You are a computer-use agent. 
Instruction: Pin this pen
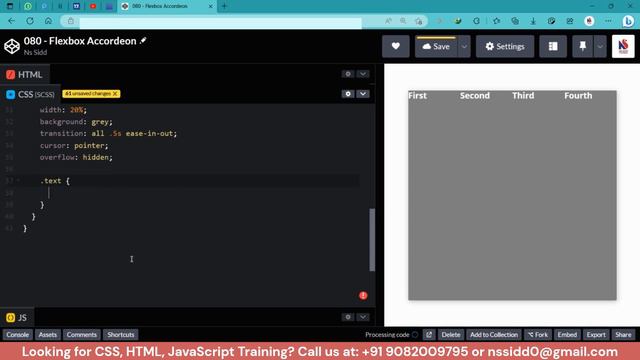tap(582, 46)
